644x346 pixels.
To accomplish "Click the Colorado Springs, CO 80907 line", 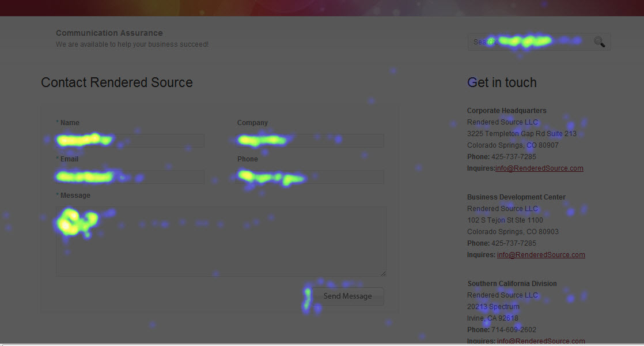I will (x=513, y=145).
